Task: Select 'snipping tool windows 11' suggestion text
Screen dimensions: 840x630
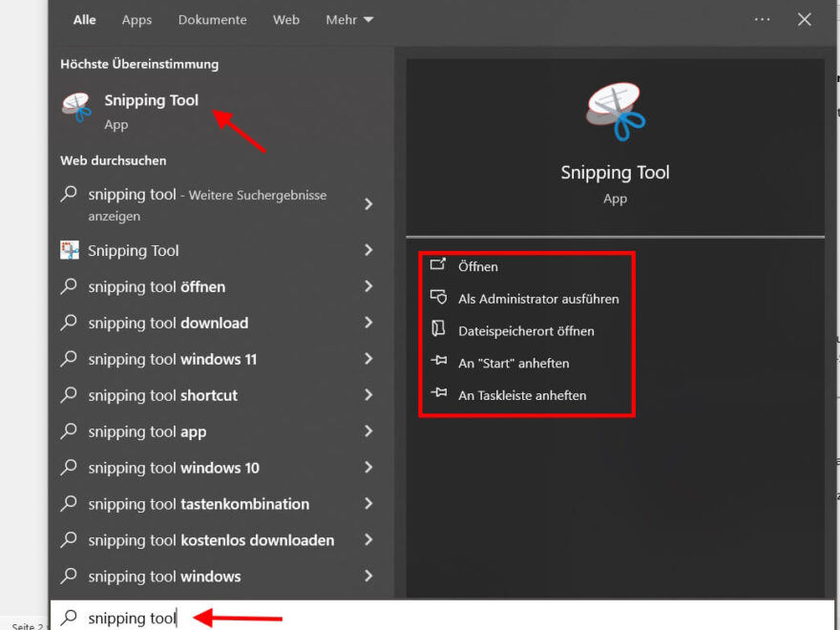Action: click(173, 359)
